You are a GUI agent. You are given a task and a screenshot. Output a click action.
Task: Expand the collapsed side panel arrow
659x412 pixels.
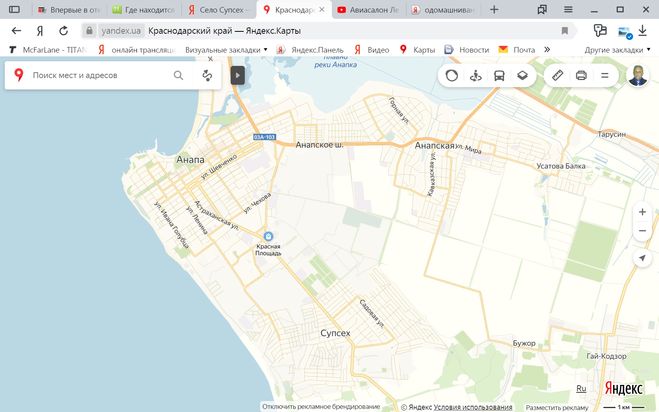237,75
